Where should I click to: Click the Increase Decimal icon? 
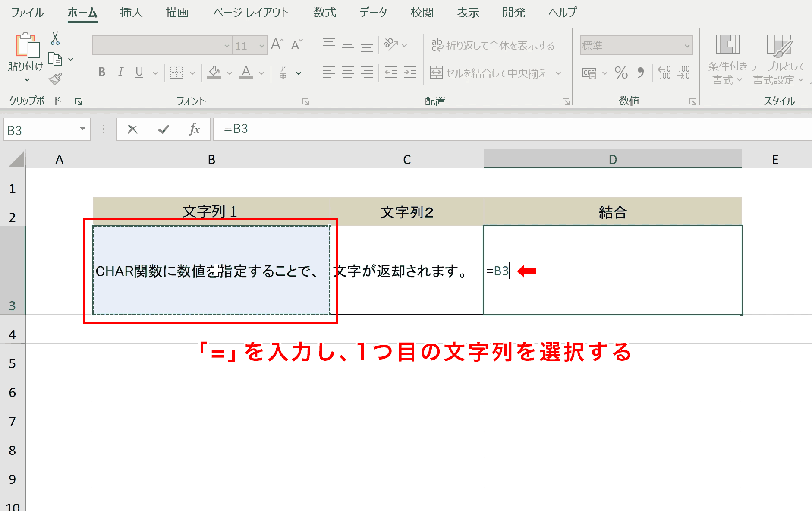coord(664,73)
